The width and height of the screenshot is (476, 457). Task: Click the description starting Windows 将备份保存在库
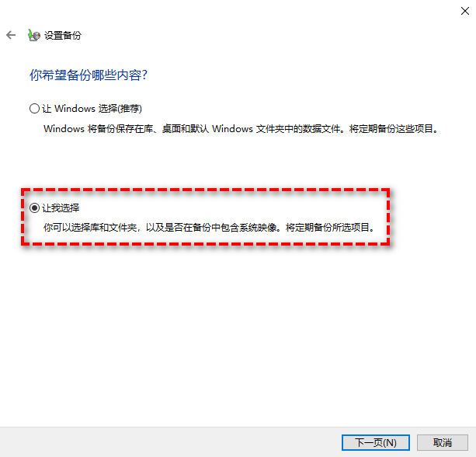pos(241,129)
